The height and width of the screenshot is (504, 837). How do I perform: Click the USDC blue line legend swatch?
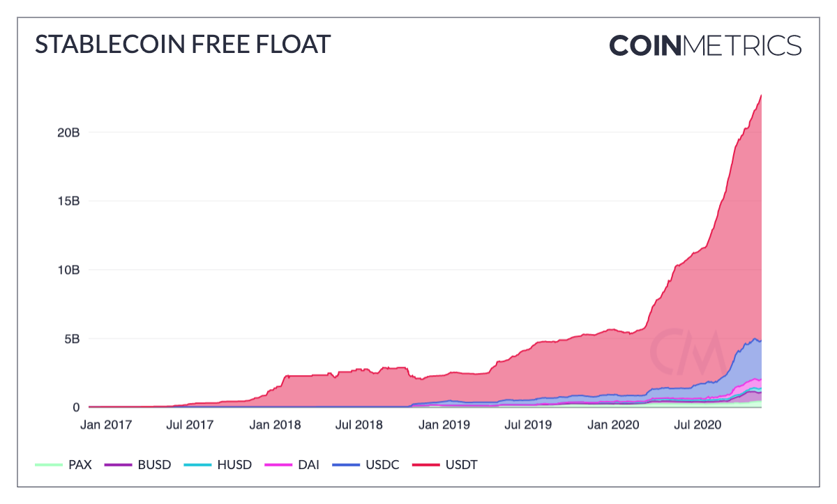click(x=345, y=465)
